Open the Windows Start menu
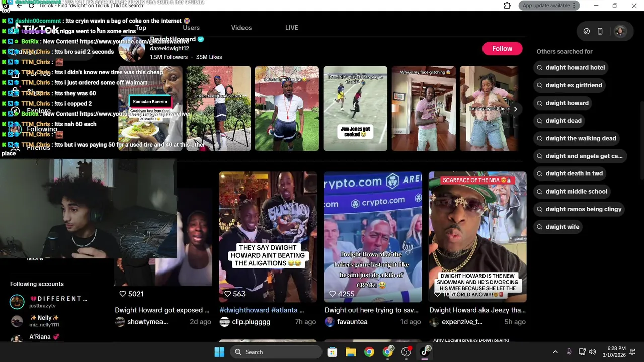Image resolution: width=644 pixels, height=362 pixels. point(219,352)
